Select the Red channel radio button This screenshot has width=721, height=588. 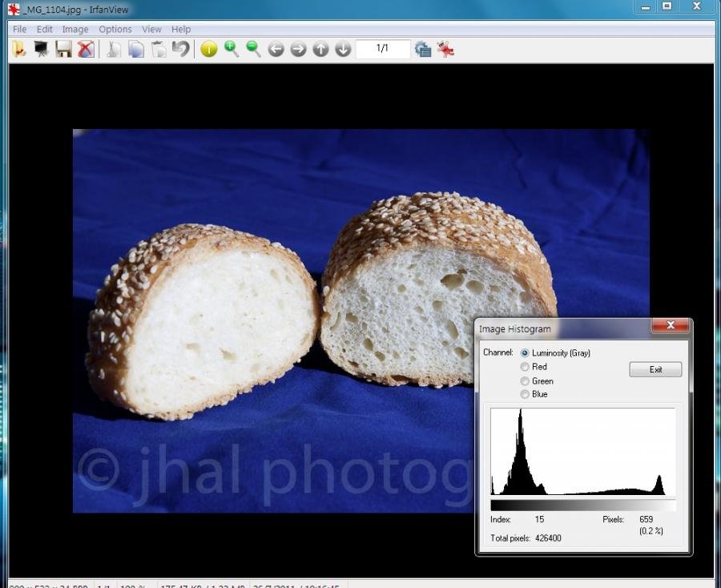525,367
